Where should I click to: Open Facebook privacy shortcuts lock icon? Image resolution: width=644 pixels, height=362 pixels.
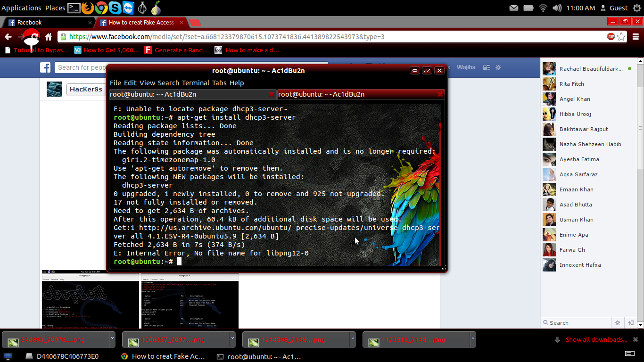pos(486,67)
